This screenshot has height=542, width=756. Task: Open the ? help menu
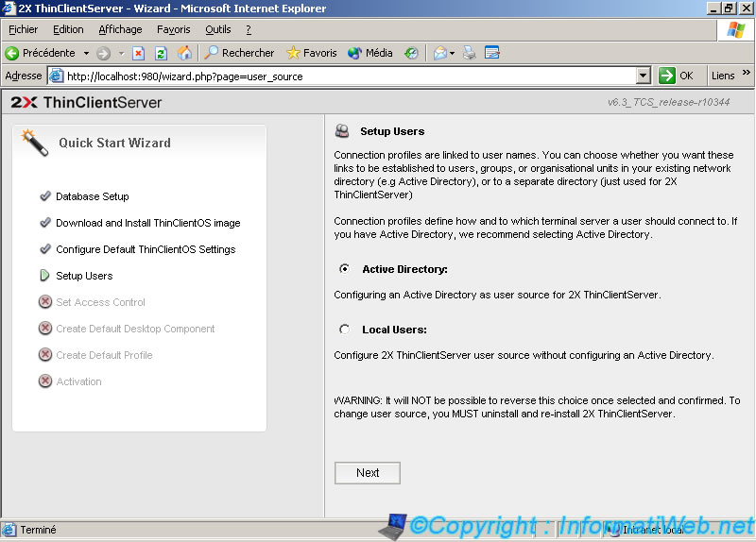pyautogui.click(x=249, y=30)
